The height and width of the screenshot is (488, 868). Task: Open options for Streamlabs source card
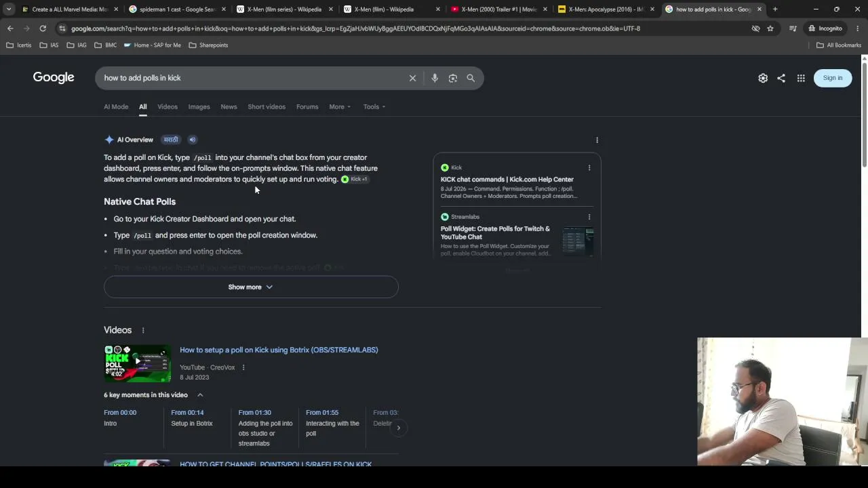click(589, 217)
